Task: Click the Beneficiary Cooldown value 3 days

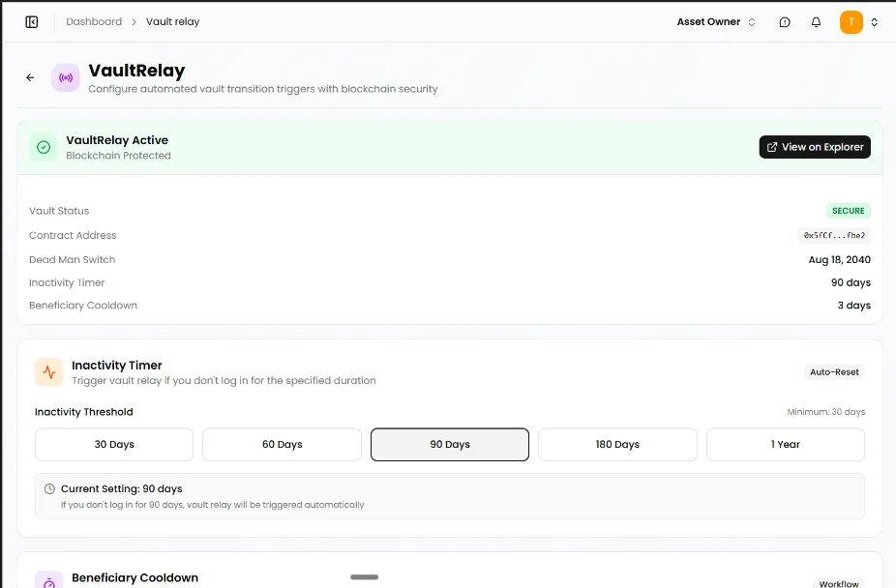Action: (x=854, y=306)
